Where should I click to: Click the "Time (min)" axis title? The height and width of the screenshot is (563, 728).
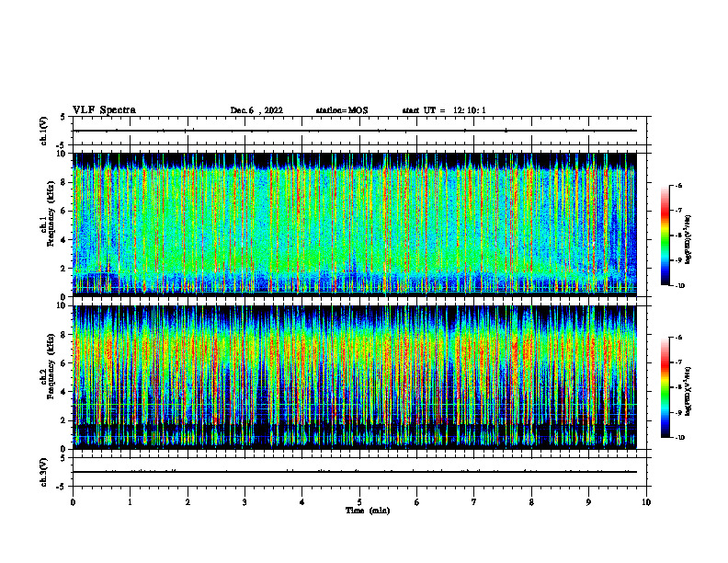368,511
